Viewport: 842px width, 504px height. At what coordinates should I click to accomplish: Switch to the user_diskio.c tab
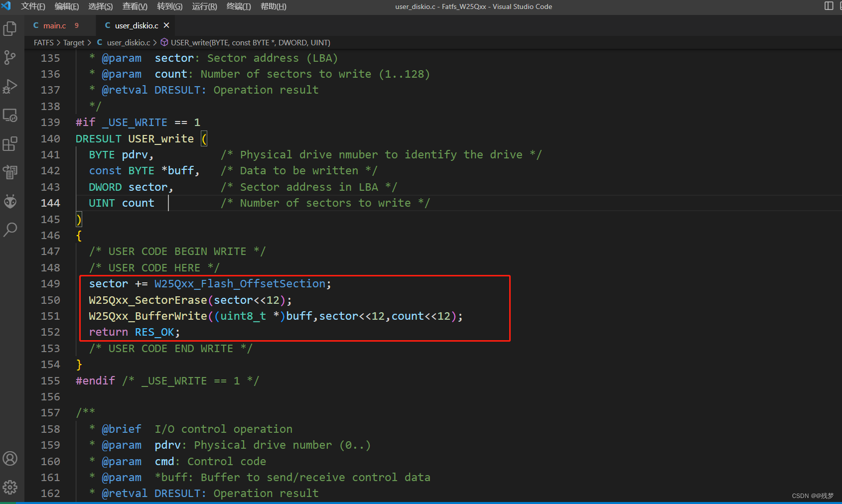[x=137, y=25]
